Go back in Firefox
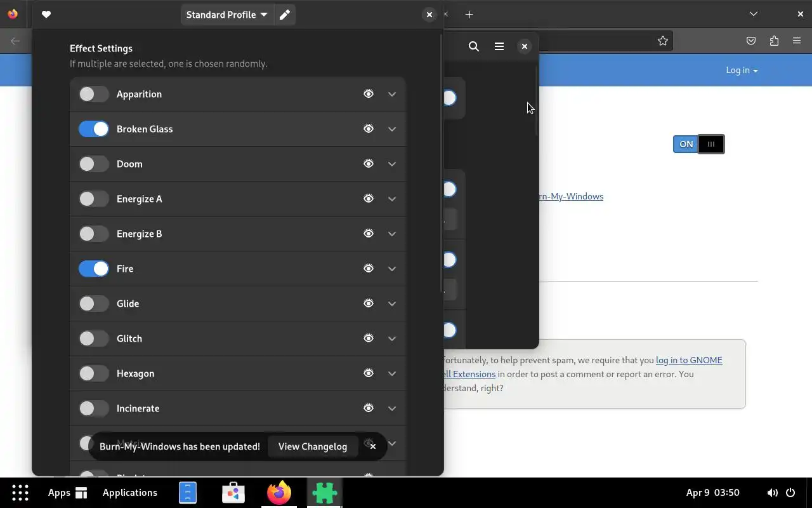 15,41
